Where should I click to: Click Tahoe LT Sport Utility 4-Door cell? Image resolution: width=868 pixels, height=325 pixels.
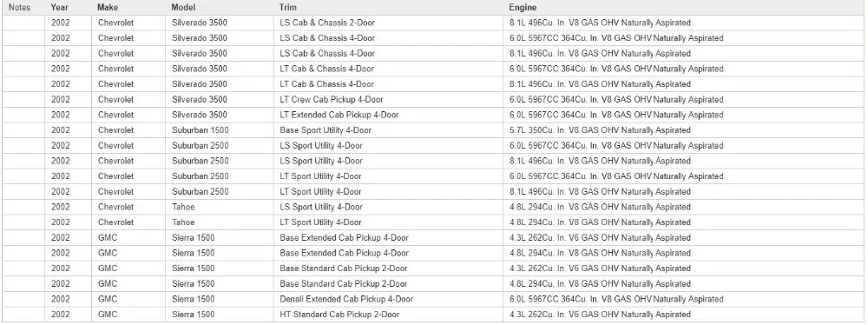click(388, 222)
